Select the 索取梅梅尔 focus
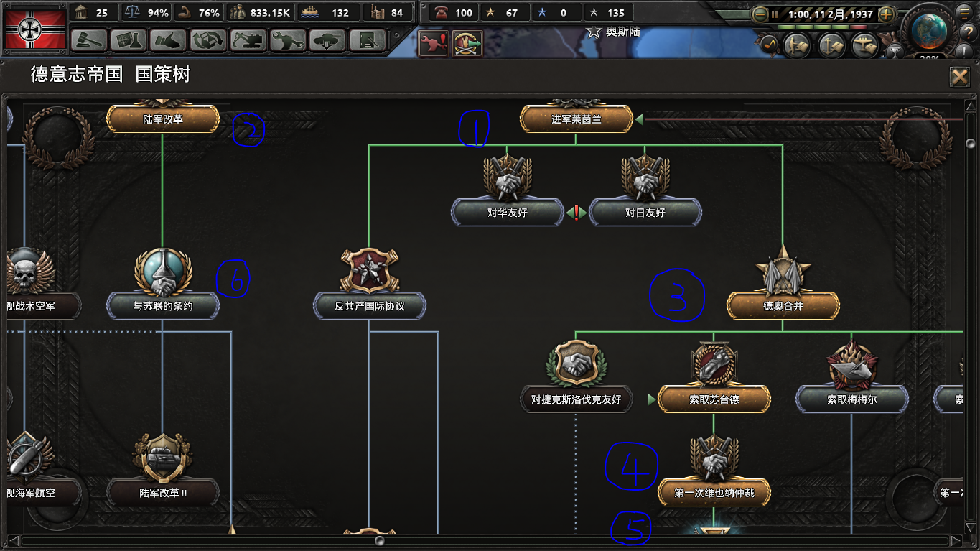 coord(852,399)
